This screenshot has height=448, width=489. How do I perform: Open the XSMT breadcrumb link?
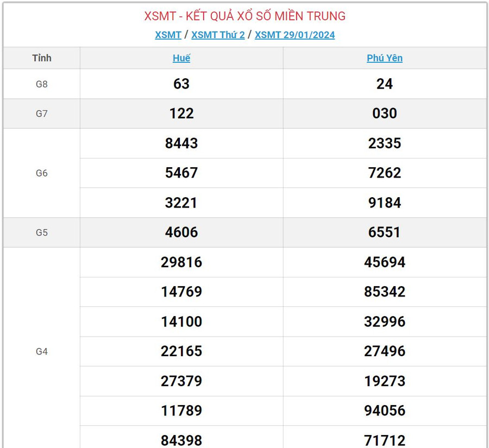click(168, 35)
